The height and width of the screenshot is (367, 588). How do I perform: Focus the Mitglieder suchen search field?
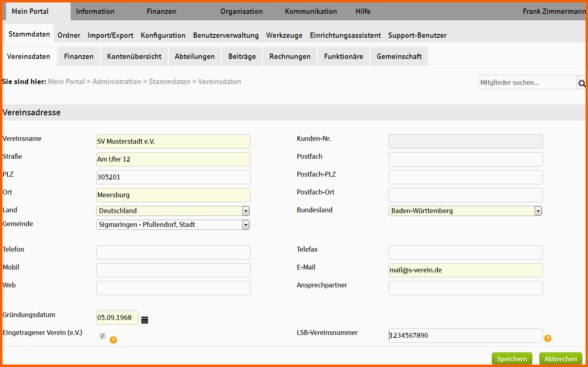pos(527,82)
